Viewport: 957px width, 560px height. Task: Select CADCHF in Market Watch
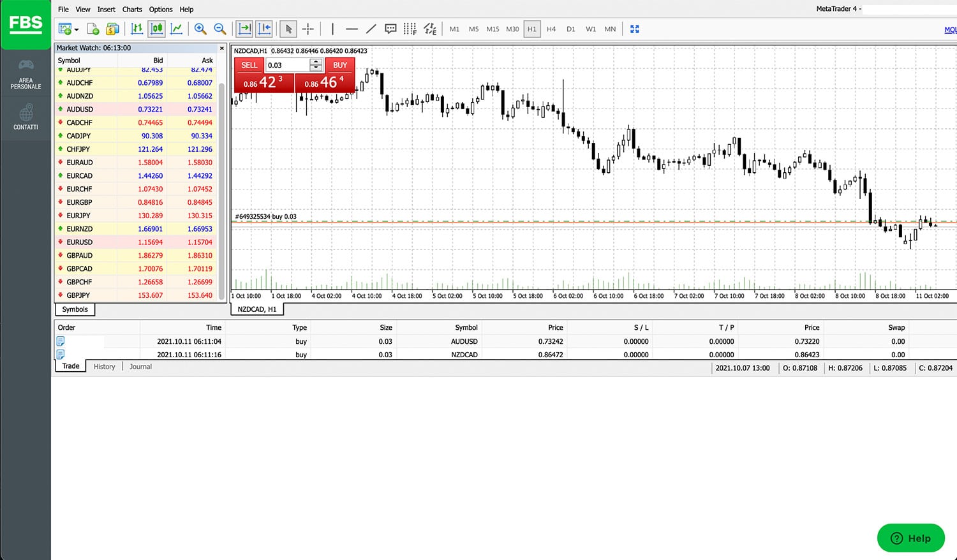pos(136,122)
